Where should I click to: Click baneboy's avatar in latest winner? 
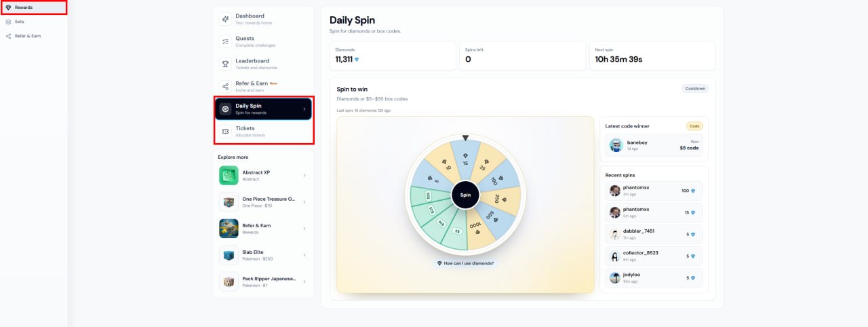pyautogui.click(x=616, y=145)
